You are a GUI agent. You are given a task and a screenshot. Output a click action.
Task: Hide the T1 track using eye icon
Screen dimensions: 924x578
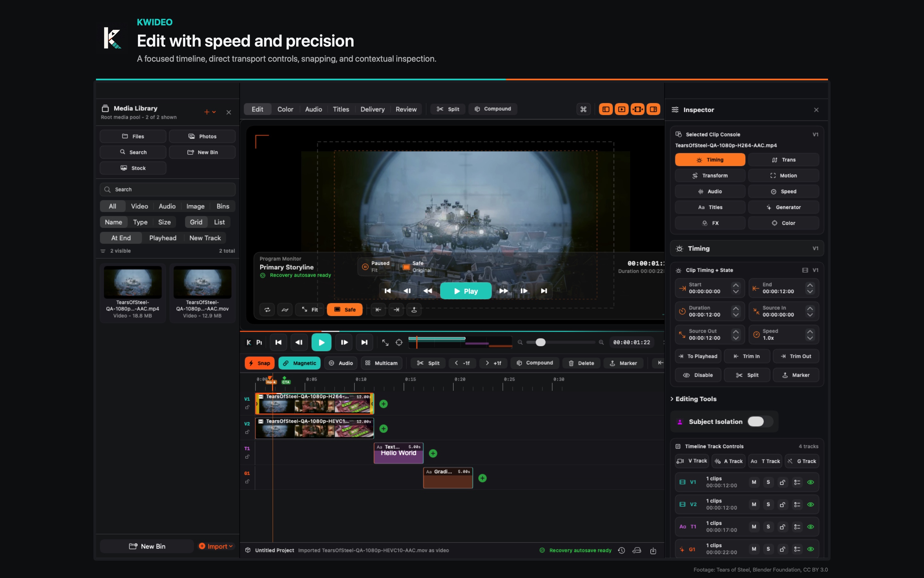pyautogui.click(x=811, y=527)
